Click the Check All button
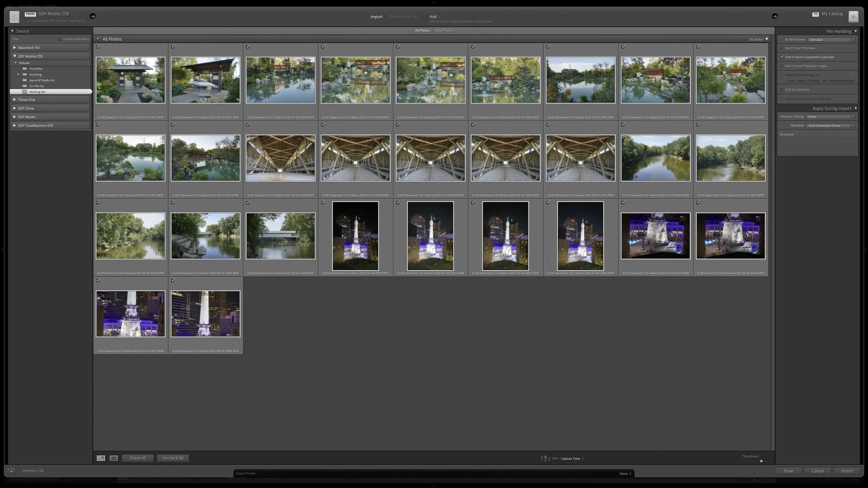Screen dimensions: 868x488 [x=138, y=458]
